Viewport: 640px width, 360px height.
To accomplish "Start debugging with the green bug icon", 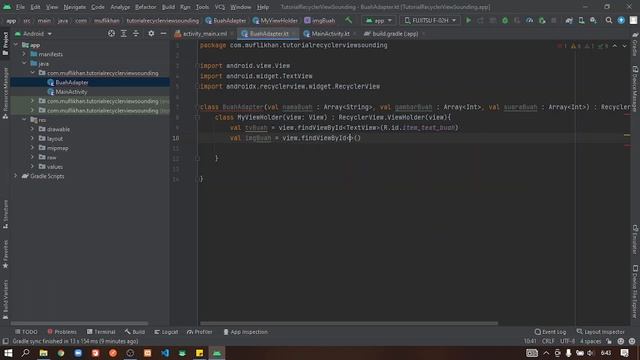I will pyautogui.click(x=505, y=20).
